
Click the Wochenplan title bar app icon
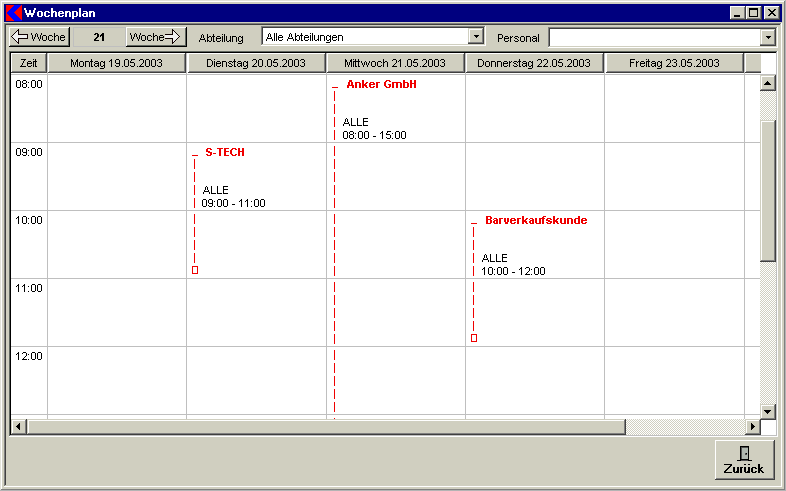point(13,12)
